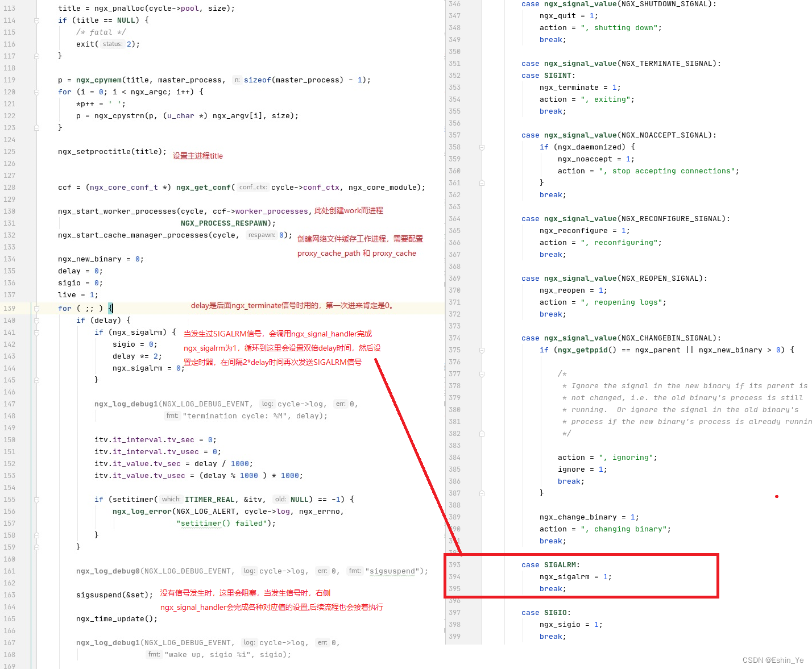812x669 pixels.
Task: Click the ", shutting down" string on line 348
Action: (x=619, y=28)
